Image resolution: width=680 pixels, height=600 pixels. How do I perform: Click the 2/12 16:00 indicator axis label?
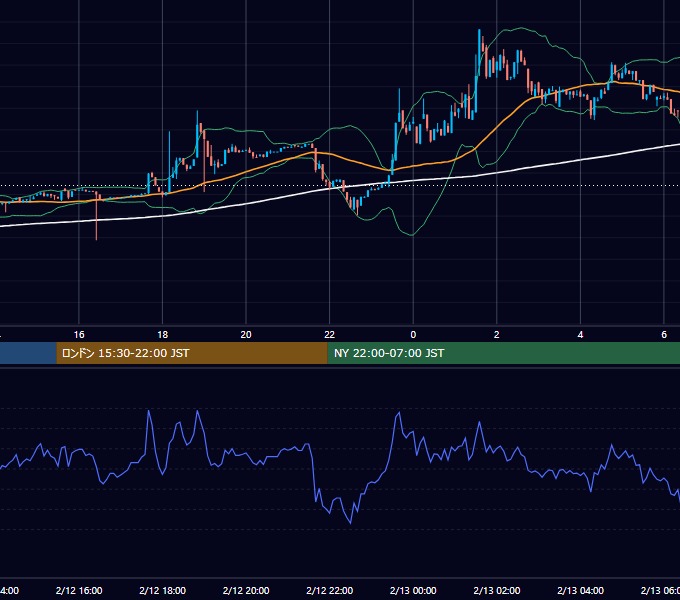[79, 590]
